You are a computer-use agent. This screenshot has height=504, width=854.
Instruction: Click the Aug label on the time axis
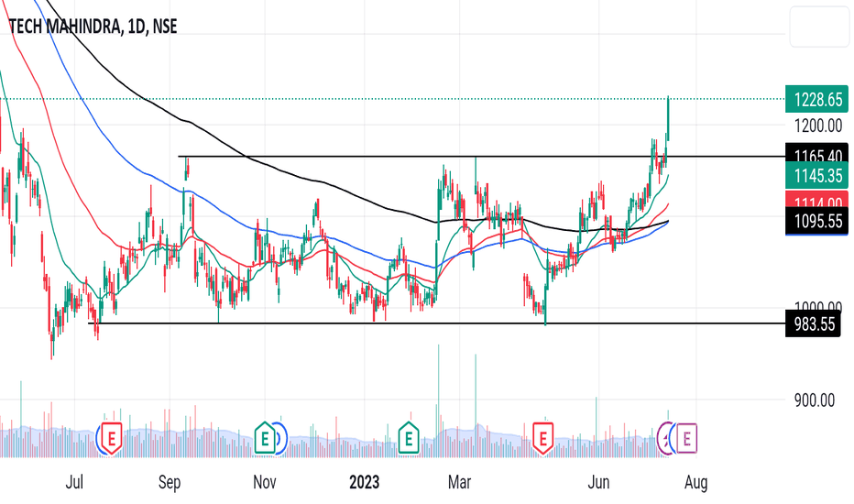(x=696, y=482)
